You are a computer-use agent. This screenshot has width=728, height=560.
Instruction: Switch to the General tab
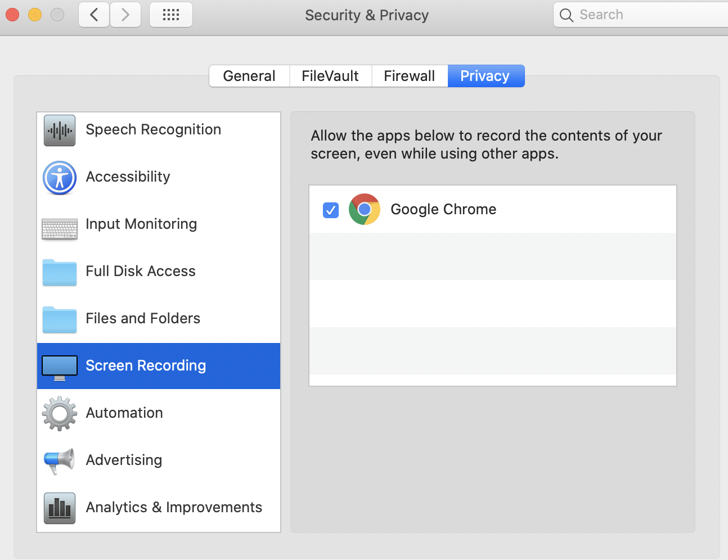coord(249,76)
